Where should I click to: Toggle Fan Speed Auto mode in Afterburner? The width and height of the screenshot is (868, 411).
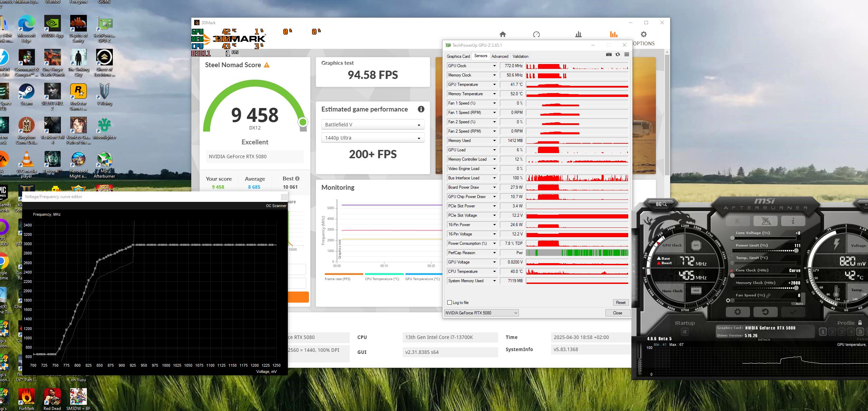point(799,304)
